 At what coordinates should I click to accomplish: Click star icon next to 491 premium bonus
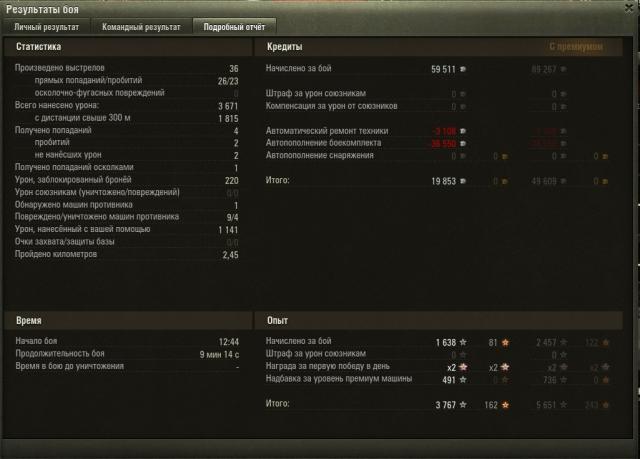tap(463, 379)
